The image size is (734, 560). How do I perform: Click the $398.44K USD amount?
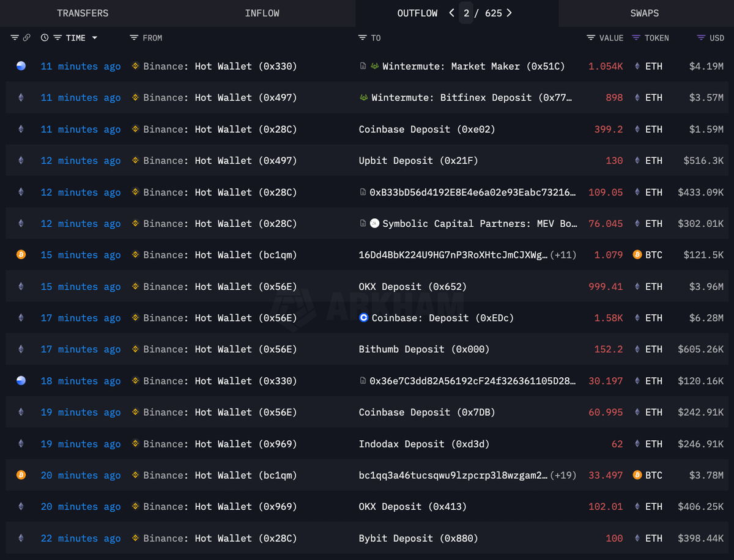701,539
